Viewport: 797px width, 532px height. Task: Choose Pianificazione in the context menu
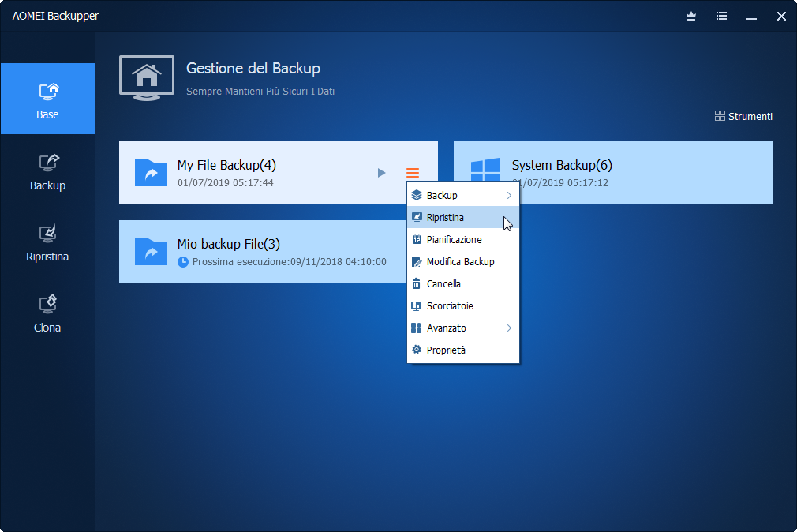463,239
